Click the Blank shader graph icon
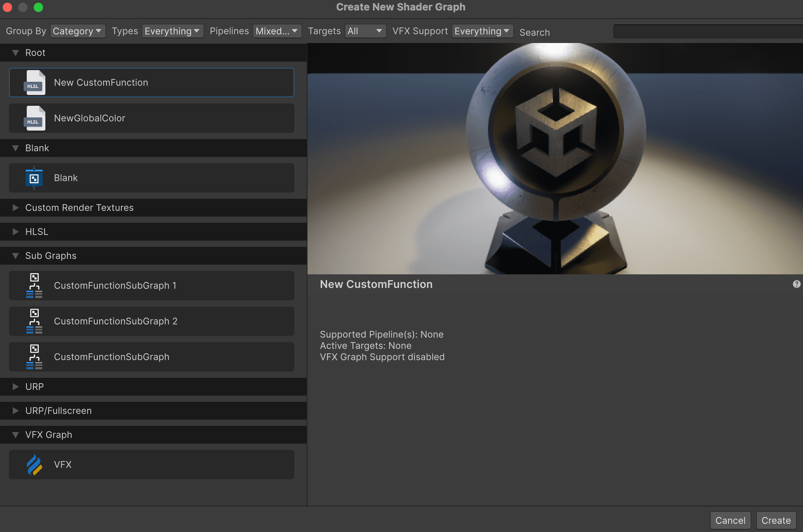The width and height of the screenshot is (803, 532). [x=34, y=178]
